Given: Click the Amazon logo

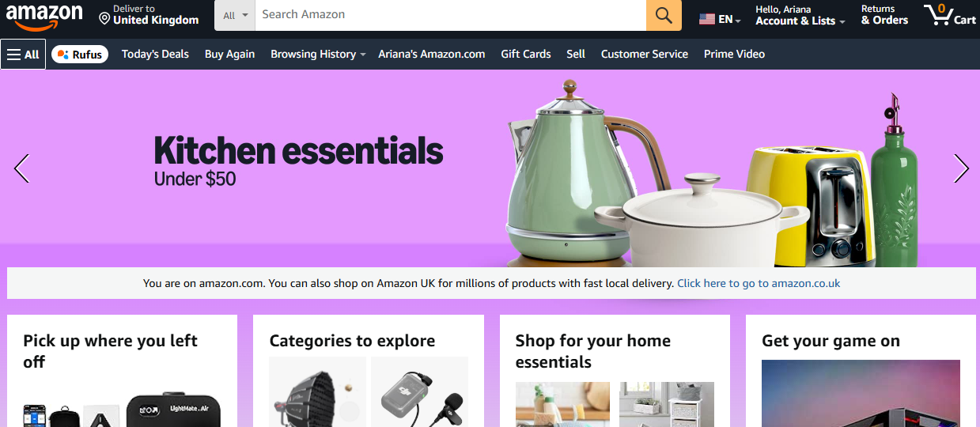Looking at the screenshot, I should click(44, 16).
